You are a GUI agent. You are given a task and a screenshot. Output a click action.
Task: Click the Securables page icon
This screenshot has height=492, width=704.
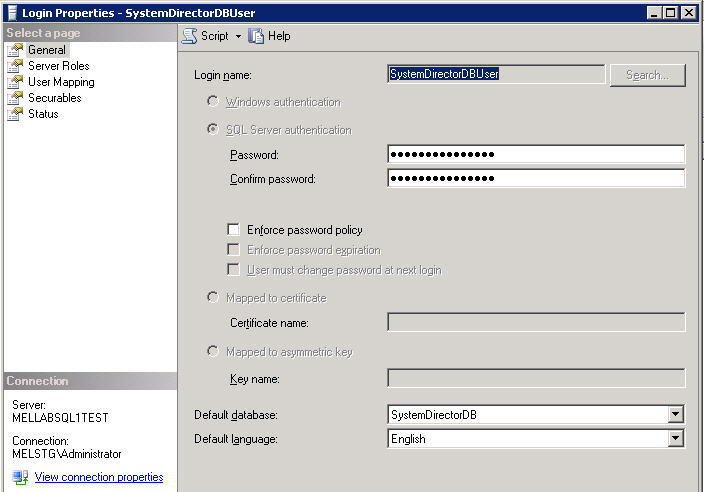15,98
